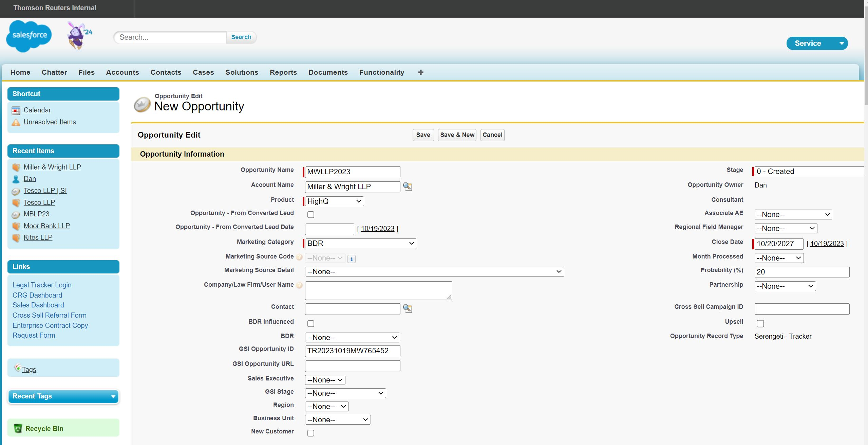The width and height of the screenshot is (868, 445).
Task: Click the Cross Sell Campaign ID field
Action: (802, 309)
